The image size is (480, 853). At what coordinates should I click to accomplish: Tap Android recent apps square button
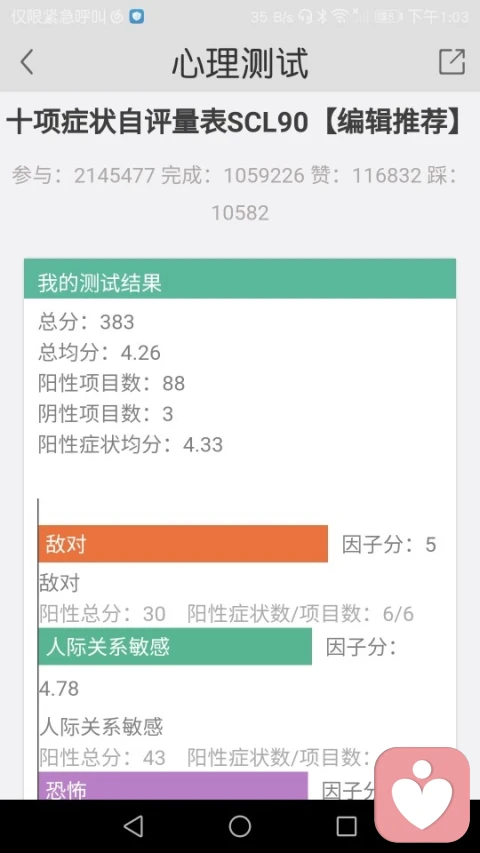point(347,826)
